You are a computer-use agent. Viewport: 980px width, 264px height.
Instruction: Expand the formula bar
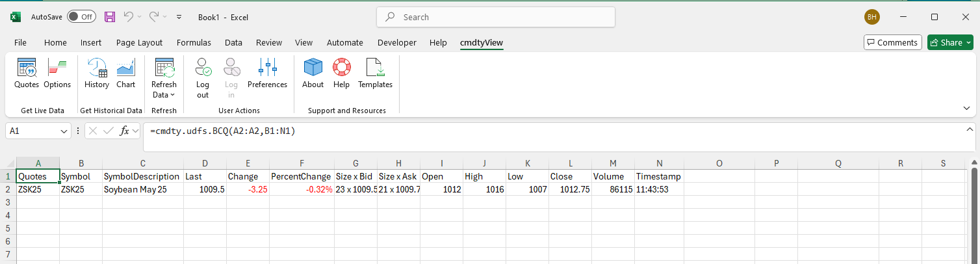tap(970, 128)
